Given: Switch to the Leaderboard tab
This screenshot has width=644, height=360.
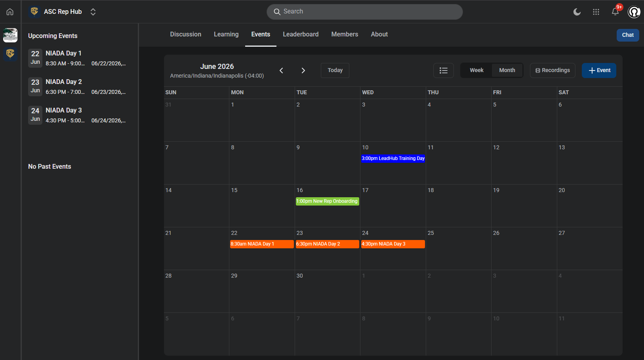Looking at the screenshot, I should click(x=301, y=34).
